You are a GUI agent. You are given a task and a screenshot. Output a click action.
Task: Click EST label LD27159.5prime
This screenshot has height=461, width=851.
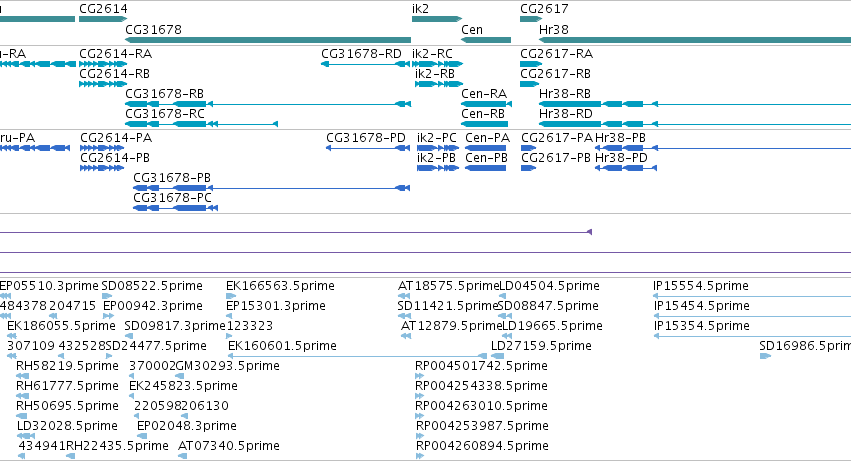tap(541, 346)
